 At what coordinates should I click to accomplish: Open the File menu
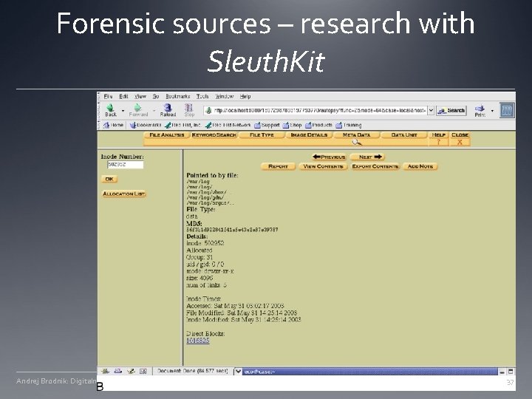point(108,96)
